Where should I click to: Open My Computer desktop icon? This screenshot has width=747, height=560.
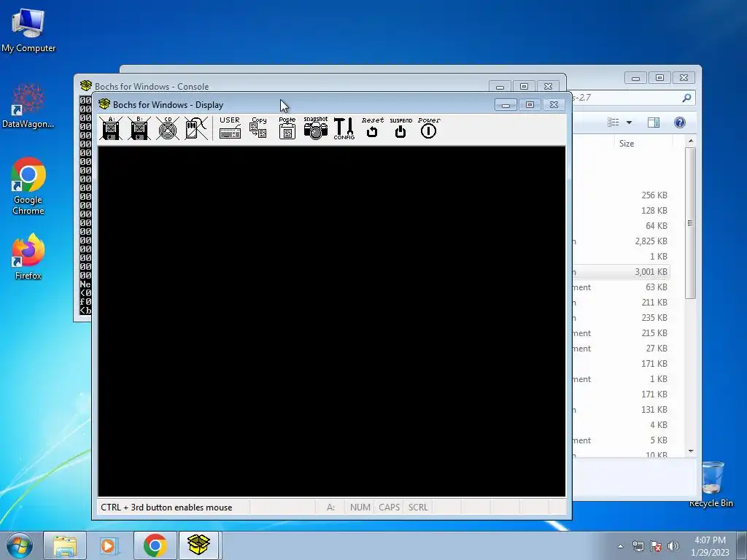(x=28, y=31)
